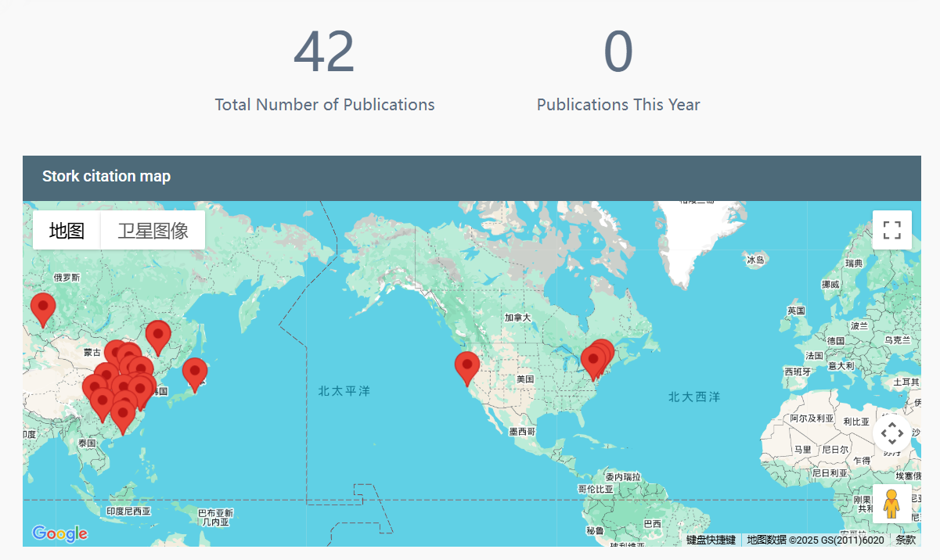Screen dimensions: 940x560
Task: Click the Publications This Year label
Action: pos(618,104)
